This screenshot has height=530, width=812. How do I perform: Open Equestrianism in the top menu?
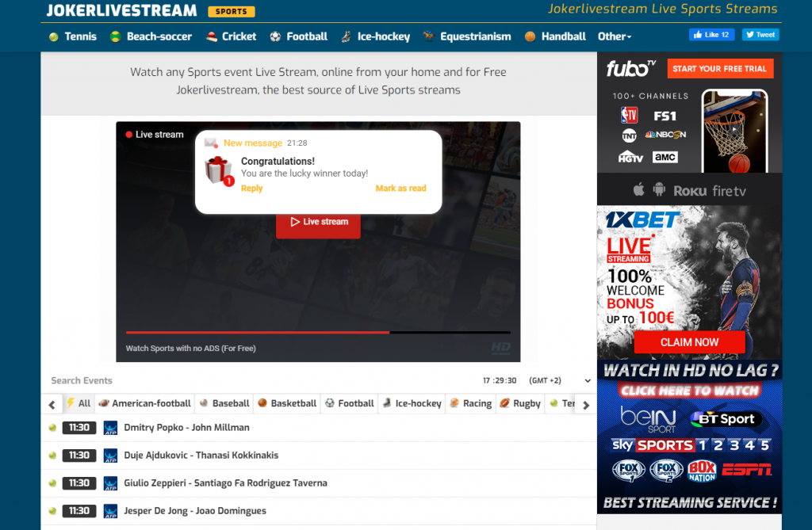tap(476, 36)
